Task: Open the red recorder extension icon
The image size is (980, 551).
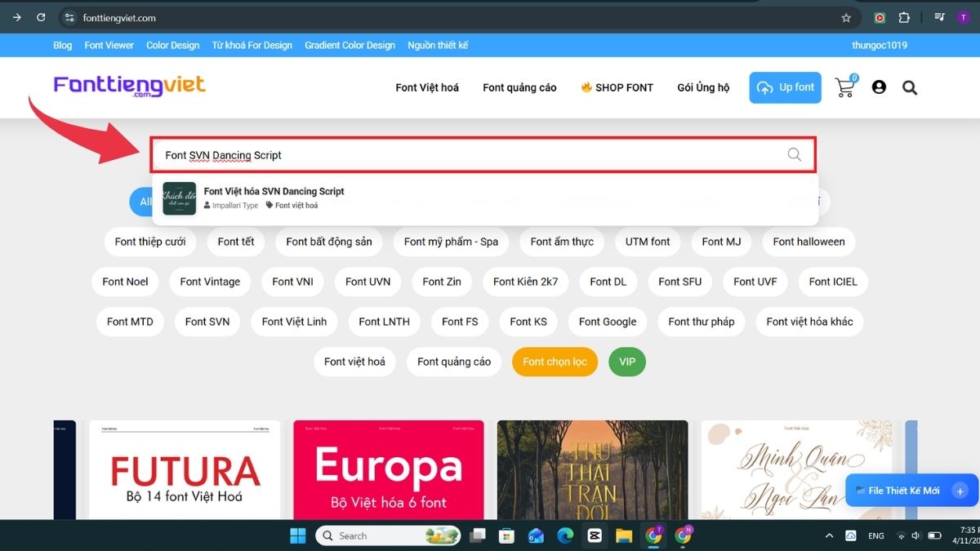Action: [x=880, y=17]
